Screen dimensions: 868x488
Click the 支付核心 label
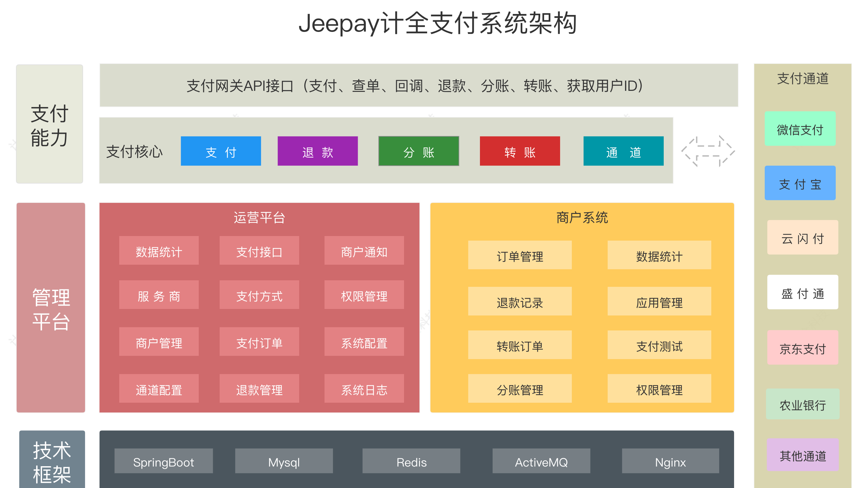click(x=134, y=152)
